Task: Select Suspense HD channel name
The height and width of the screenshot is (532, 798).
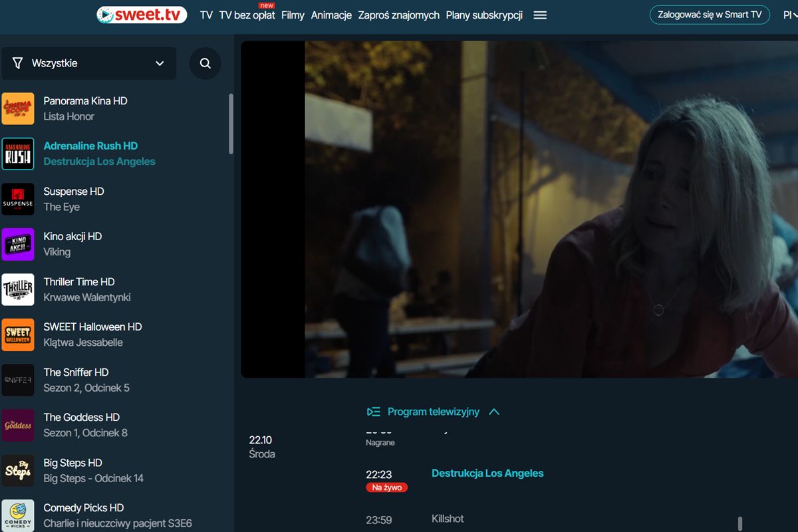Action: click(74, 192)
